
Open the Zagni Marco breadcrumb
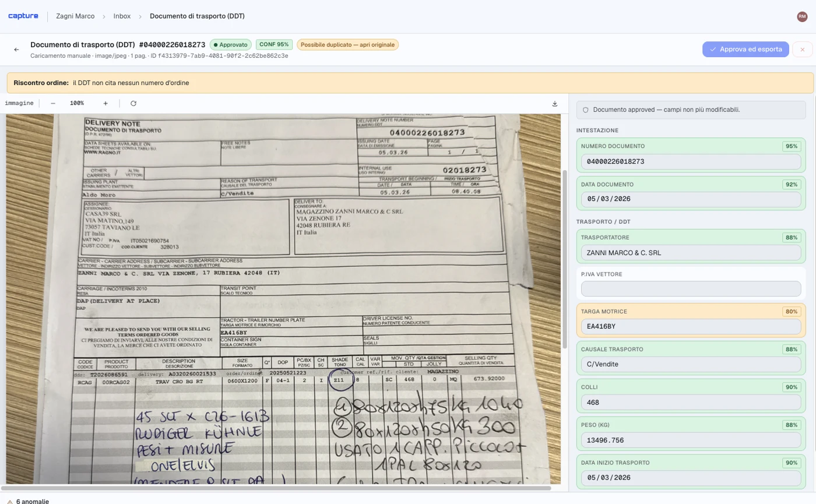click(75, 16)
